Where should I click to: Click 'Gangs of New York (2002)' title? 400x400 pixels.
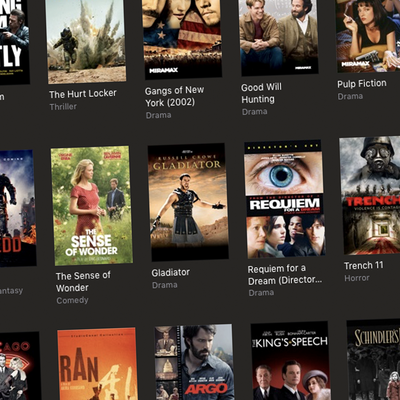[x=174, y=96]
